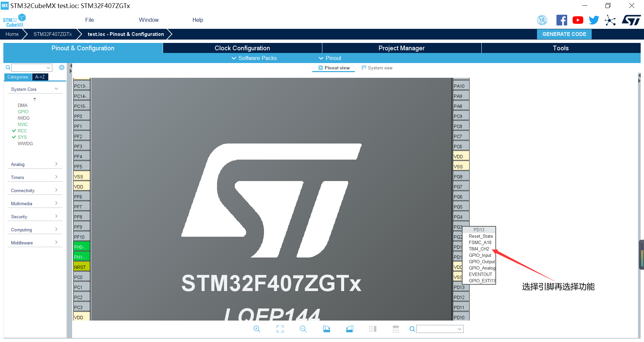
Task: Switch to the Clock Configuration tab
Action: (242, 48)
